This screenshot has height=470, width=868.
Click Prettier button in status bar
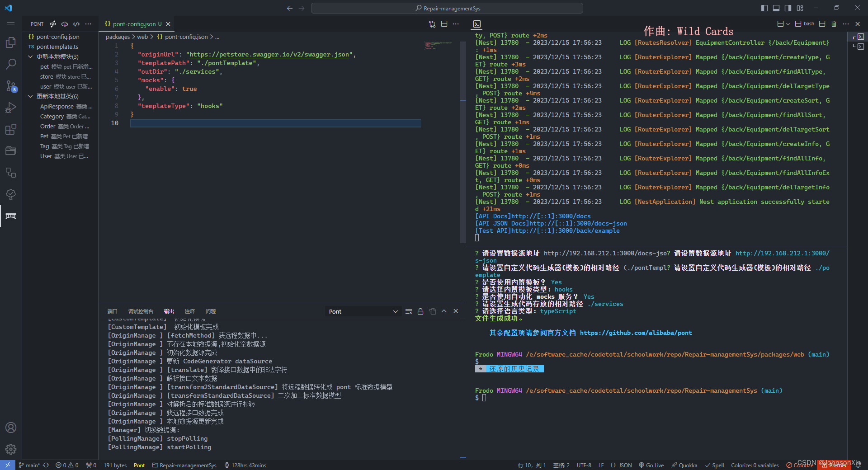click(x=834, y=465)
